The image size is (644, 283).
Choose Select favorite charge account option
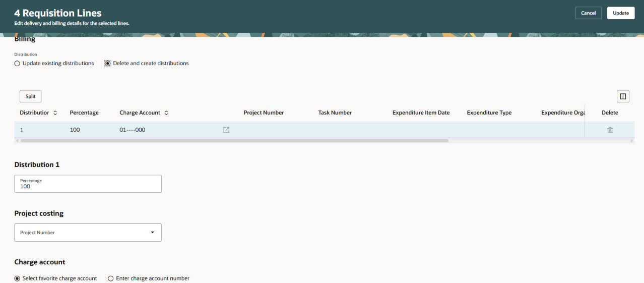pos(55,278)
